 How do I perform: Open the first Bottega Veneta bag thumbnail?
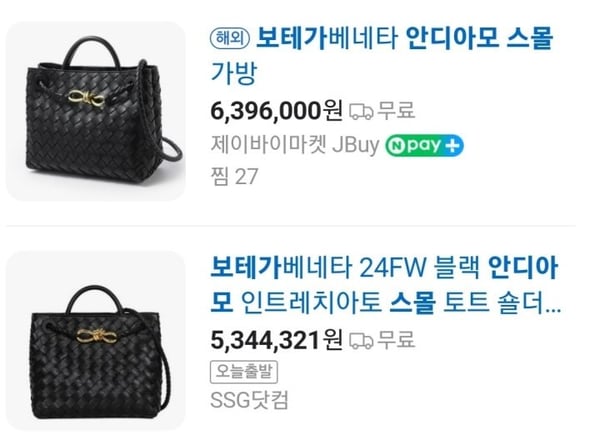click(96, 111)
